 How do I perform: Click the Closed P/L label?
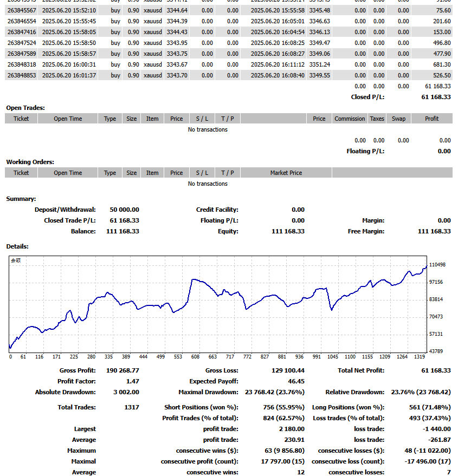[367, 97]
